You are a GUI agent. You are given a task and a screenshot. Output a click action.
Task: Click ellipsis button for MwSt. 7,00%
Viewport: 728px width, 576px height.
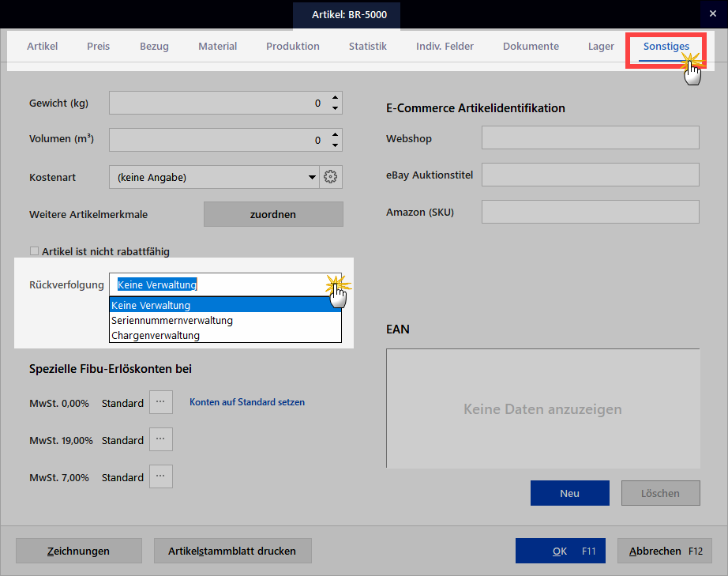pos(160,476)
